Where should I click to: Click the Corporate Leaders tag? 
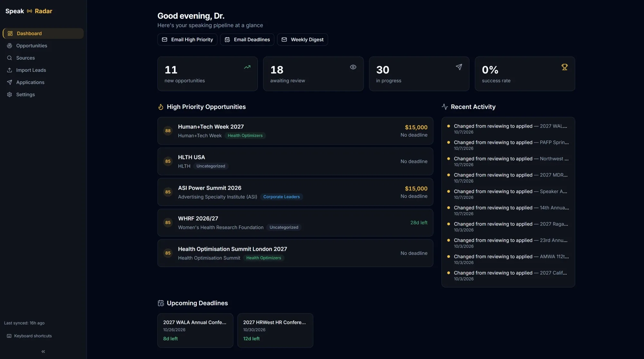281,197
